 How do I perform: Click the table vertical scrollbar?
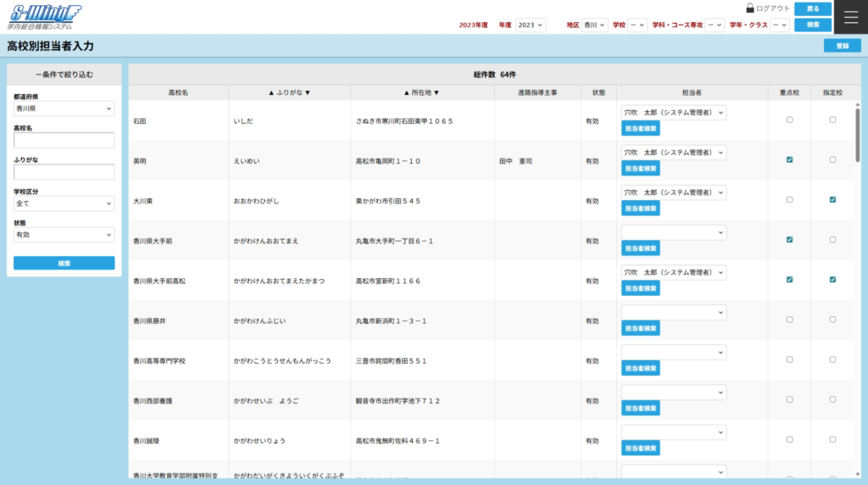[857, 136]
